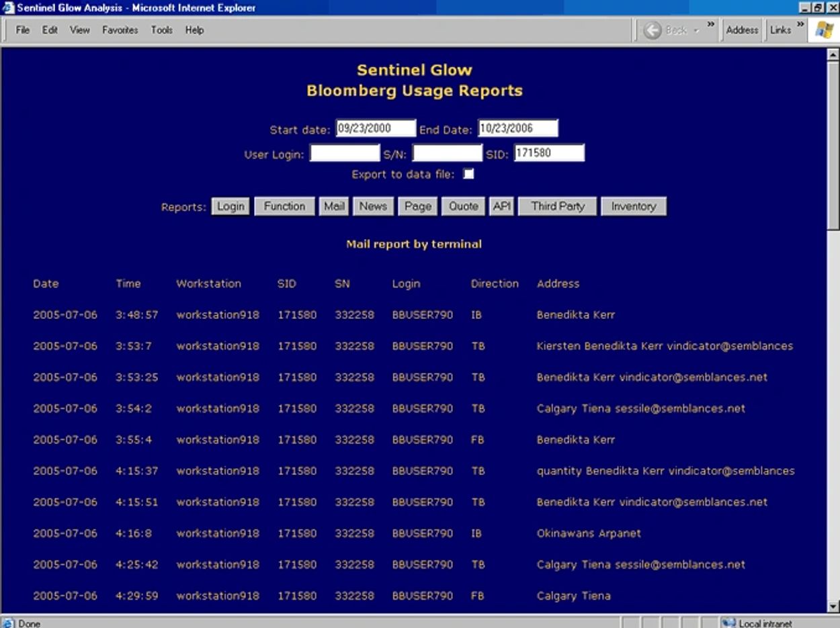Click the API report button
Image resolution: width=840 pixels, height=628 pixels.
click(x=501, y=206)
